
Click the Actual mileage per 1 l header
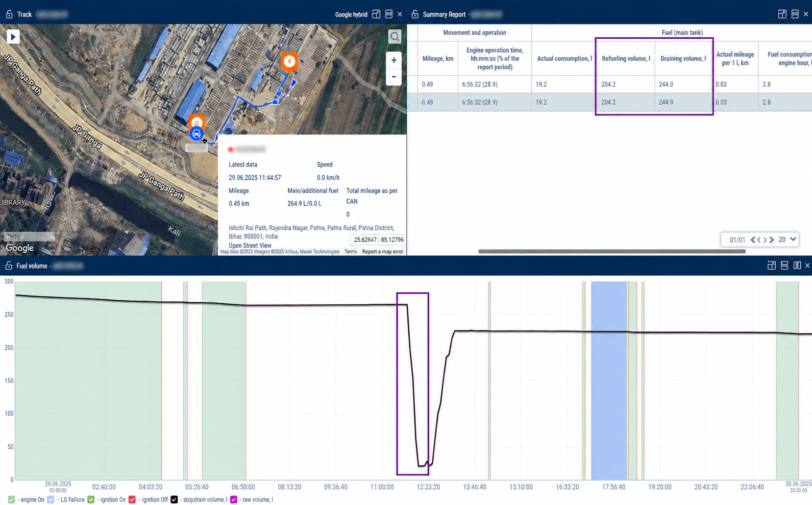(x=735, y=59)
